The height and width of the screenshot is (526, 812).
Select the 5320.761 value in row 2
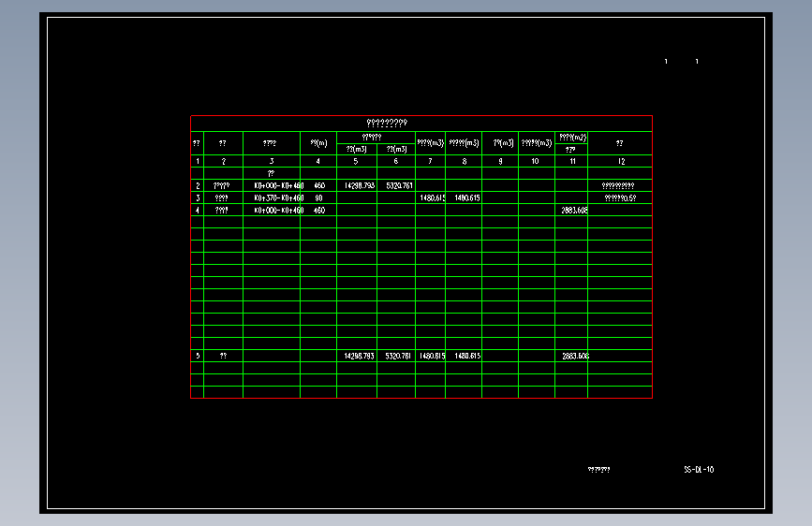pyautogui.click(x=399, y=185)
